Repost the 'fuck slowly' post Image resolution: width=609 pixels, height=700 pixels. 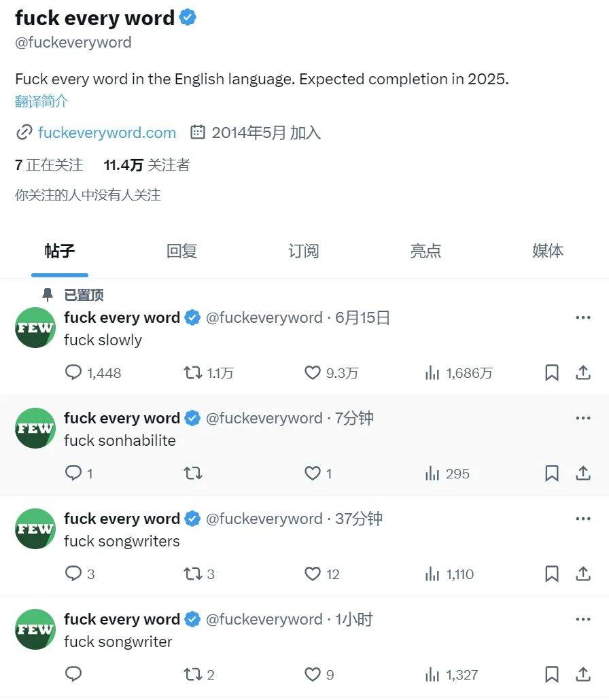[193, 372]
